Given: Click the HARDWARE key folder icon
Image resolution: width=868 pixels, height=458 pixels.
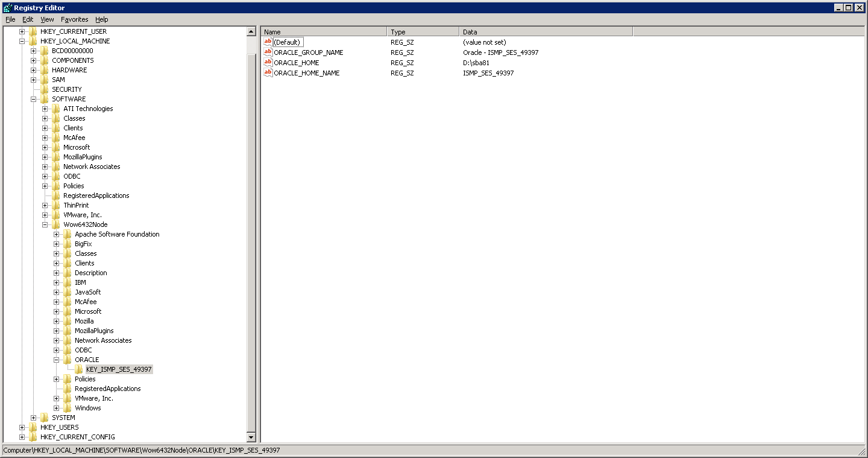Looking at the screenshot, I should [45, 70].
